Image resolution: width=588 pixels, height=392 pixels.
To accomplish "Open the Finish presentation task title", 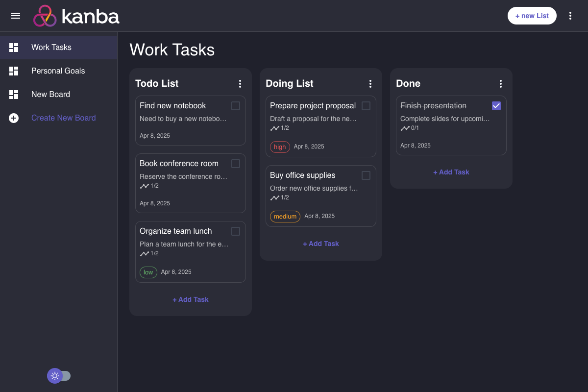I will click(433, 106).
